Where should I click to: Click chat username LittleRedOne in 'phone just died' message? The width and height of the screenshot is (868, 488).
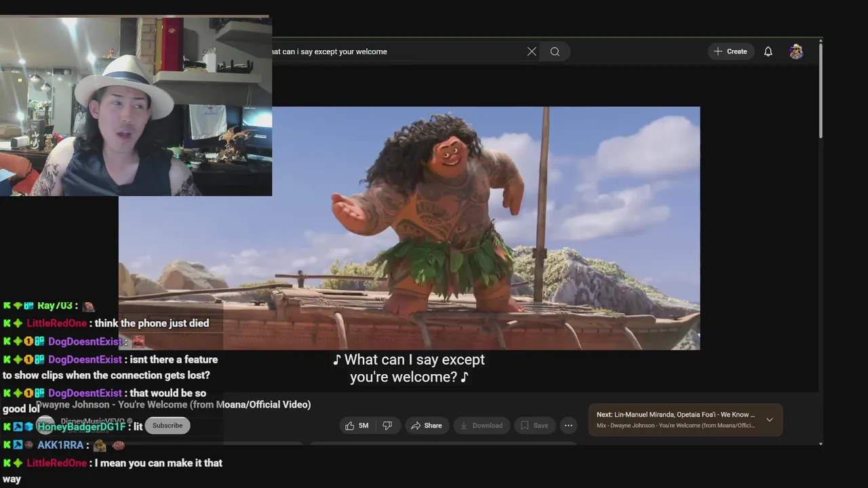(56, 323)
